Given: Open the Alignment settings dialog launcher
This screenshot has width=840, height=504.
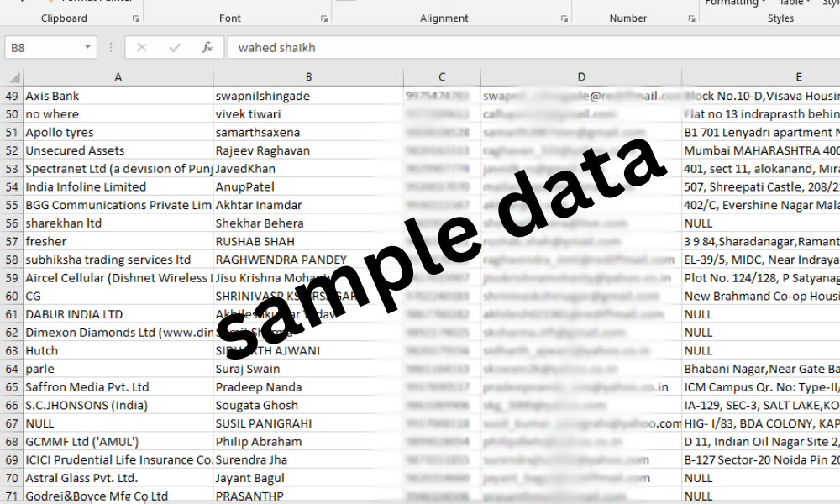Looking at the screenshot, I should [x=564, y=18].
